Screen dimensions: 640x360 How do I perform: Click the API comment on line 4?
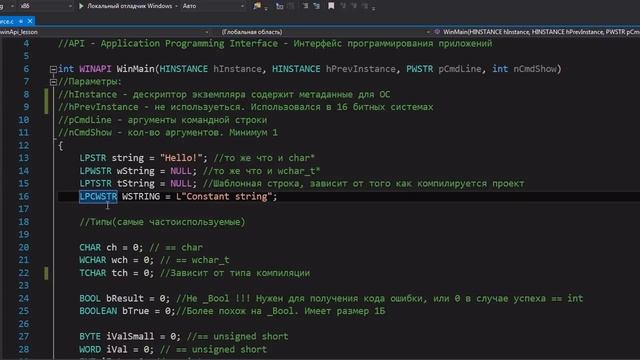275,44
